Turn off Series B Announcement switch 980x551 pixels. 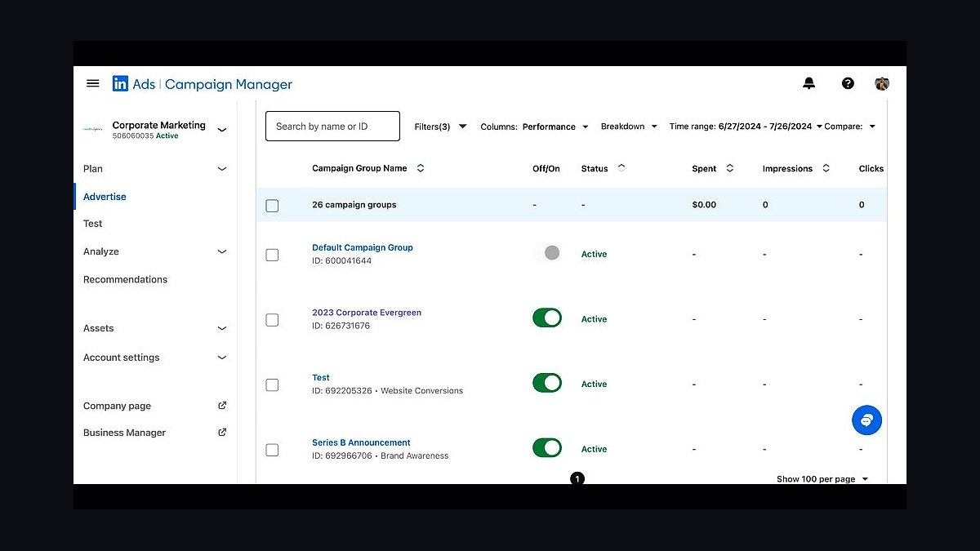pos(547,447)
